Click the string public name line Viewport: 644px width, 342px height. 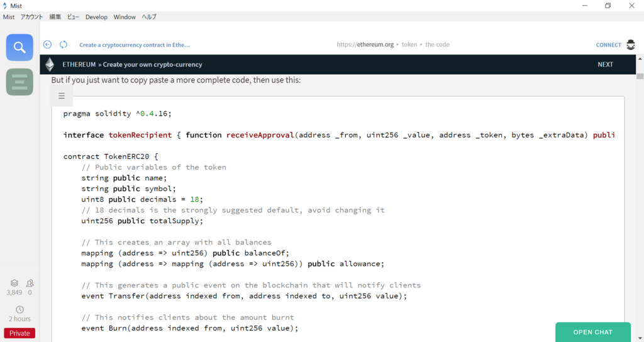[124, 178]
